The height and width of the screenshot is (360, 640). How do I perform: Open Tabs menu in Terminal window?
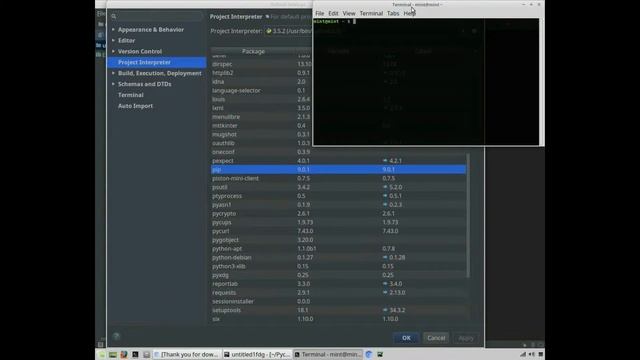393,13
